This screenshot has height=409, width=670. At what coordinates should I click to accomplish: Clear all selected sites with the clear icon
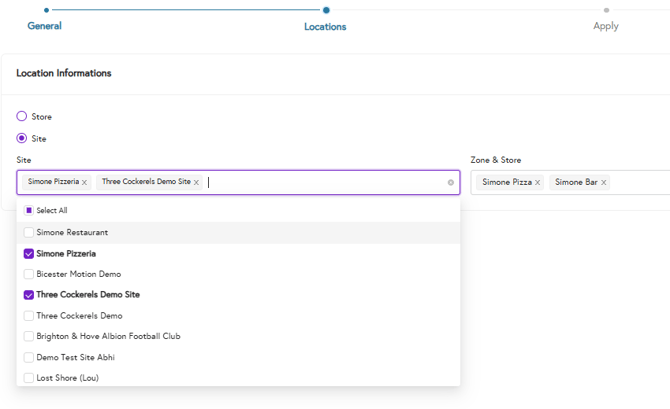(451, 183)
